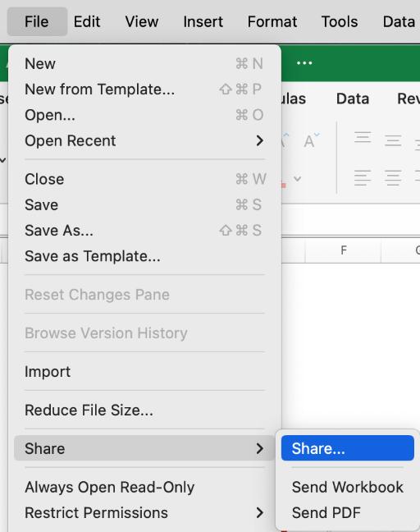Select column F header
Viewport: 420px width, 532px height.
click(x=343, y=250)
